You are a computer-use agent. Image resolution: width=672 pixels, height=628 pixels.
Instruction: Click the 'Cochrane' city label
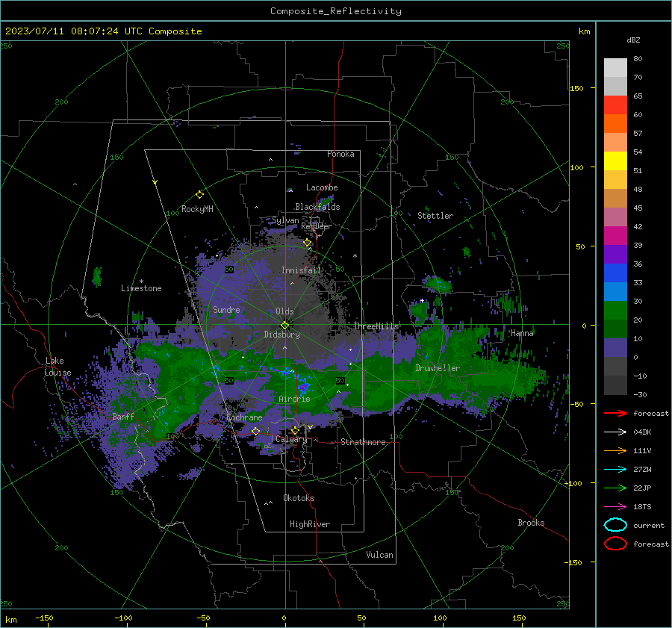[x=244, y=417]
